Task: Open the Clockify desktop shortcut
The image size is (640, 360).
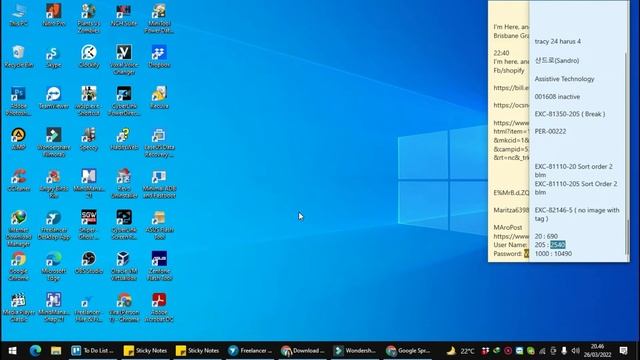Action: 89,56
